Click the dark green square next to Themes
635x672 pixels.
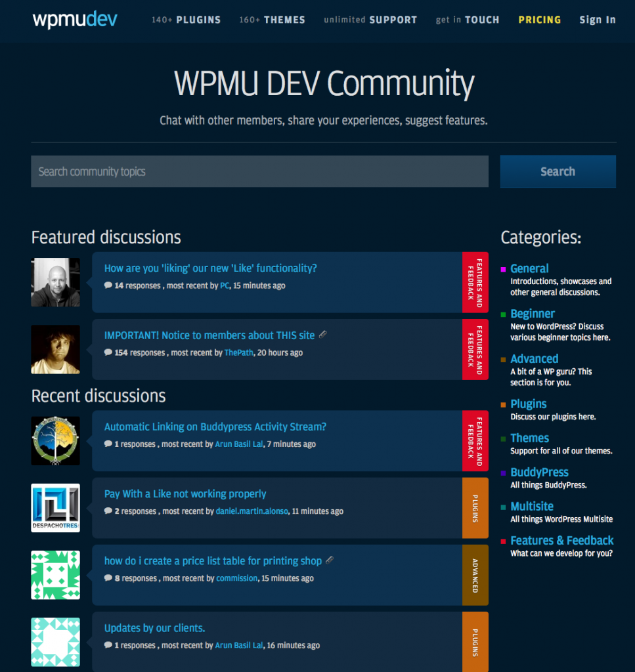point(504,439)
